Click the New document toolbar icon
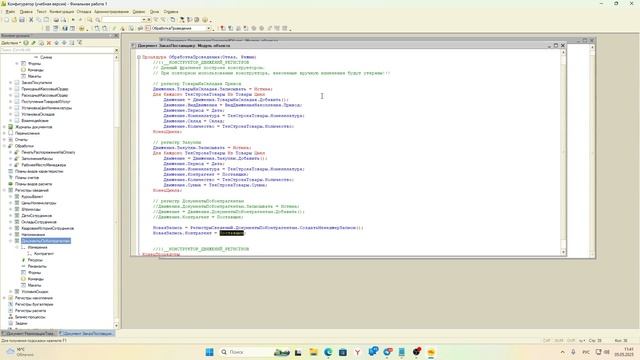This screenshot has width=640, height=360. pyautogui.click(x=7, y=20)
